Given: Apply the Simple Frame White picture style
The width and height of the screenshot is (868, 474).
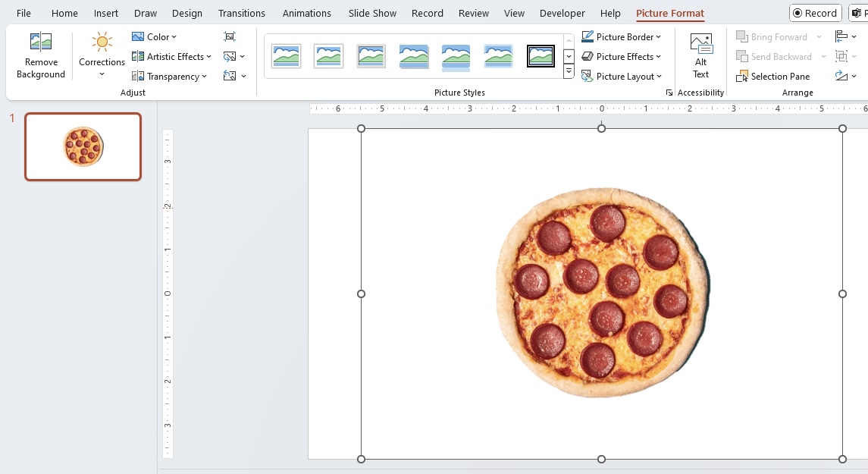Looking at the screenshot, I should [x=287, y=56].
